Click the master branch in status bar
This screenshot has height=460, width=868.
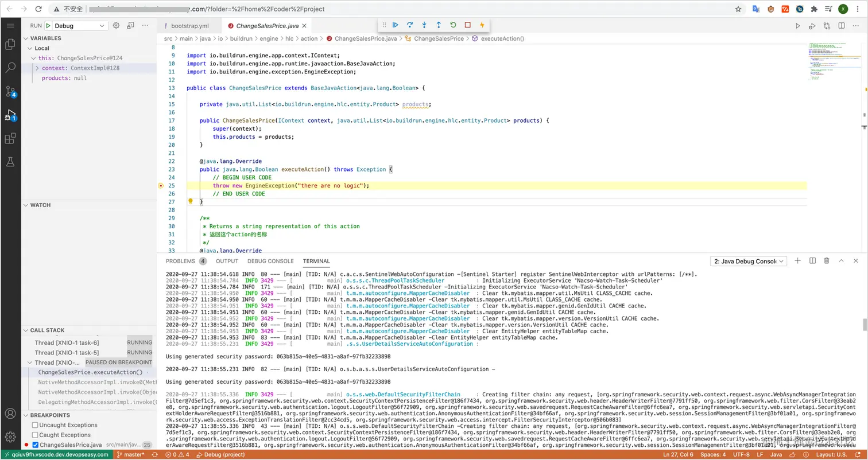(x=130, y=454)
